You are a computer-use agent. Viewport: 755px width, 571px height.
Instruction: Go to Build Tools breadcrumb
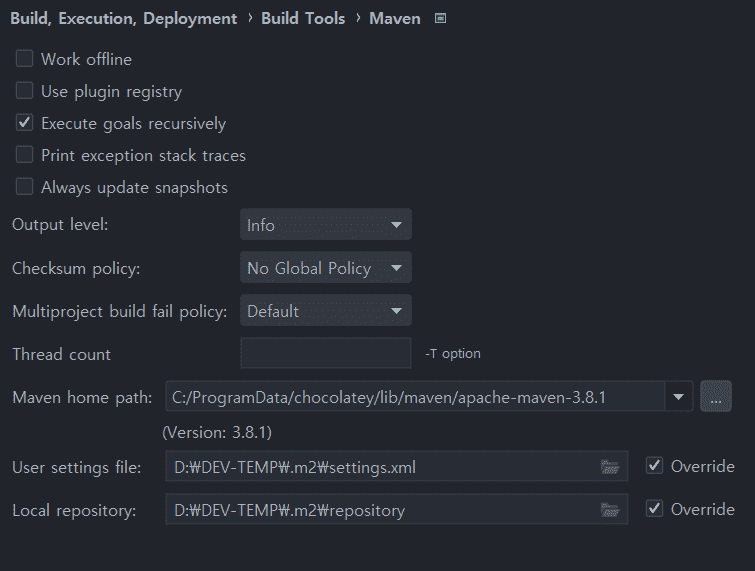(x=303, y=18)
